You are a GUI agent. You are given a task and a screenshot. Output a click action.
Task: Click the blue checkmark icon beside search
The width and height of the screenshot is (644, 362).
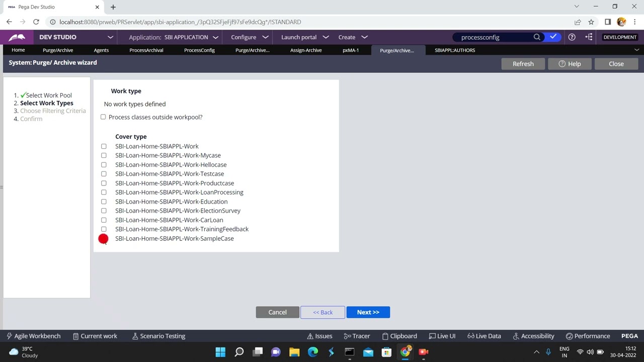[x=553, y=37]
